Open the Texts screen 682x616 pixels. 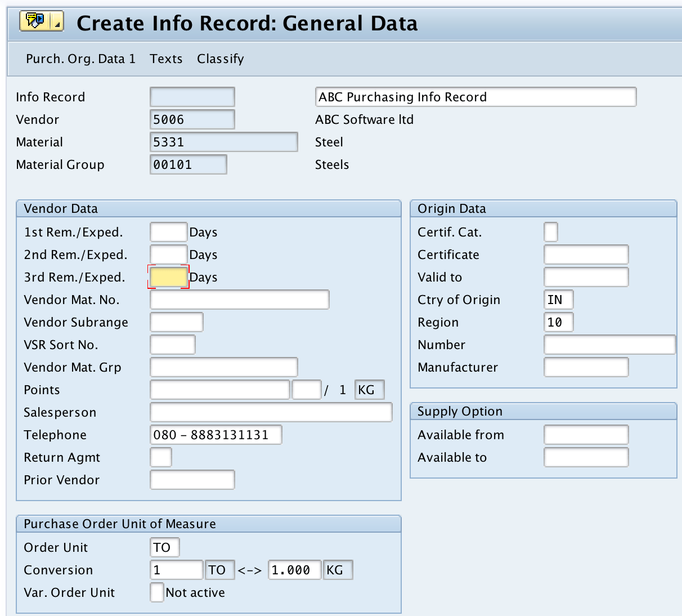165,59
